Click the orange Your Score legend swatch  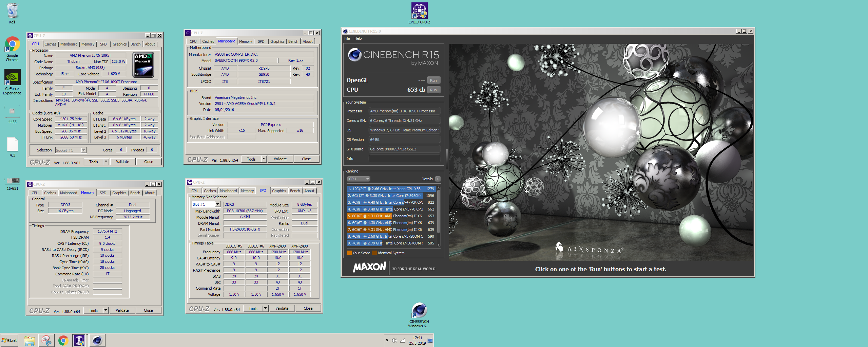349,253
